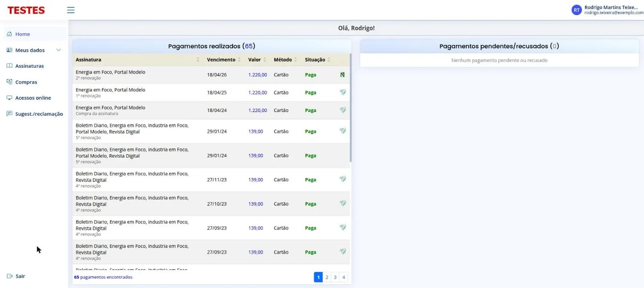
Task: Click user name Rodrigo Martins Teixe...
Action: click(x=611, y=7)
